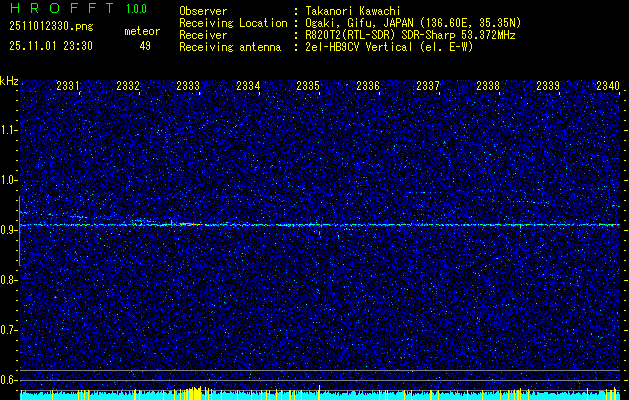Screen dimensions: 629x400
Task: Click frequency axis label 0.6
Action: (8, 380)
